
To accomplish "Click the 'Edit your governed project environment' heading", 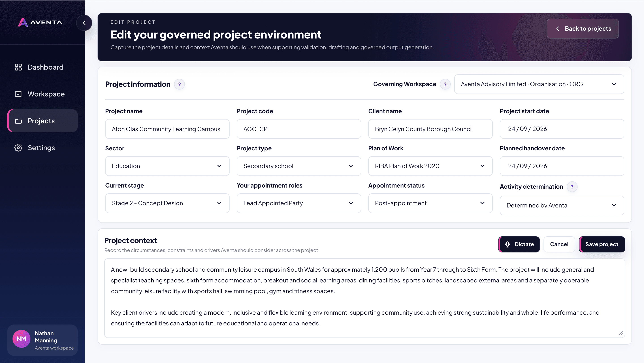I will click(x=216, y=34).
